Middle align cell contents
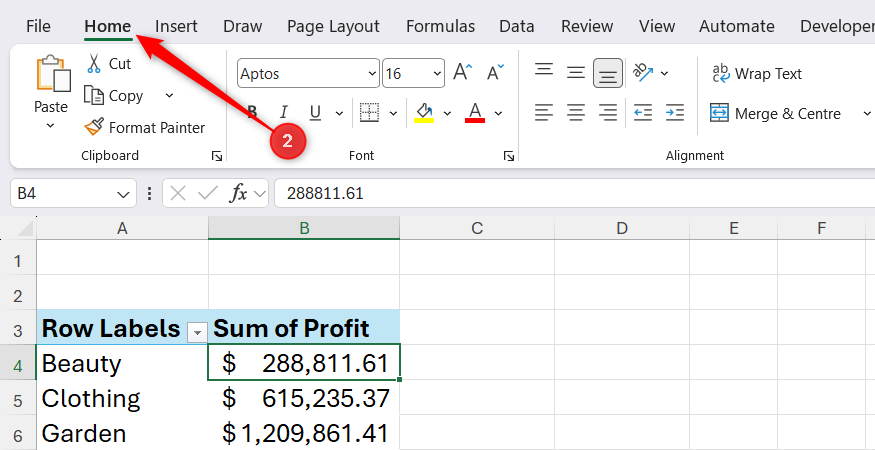Image resolution: width=875 pixels, height=450 pixels. click(x=575, y=73)
